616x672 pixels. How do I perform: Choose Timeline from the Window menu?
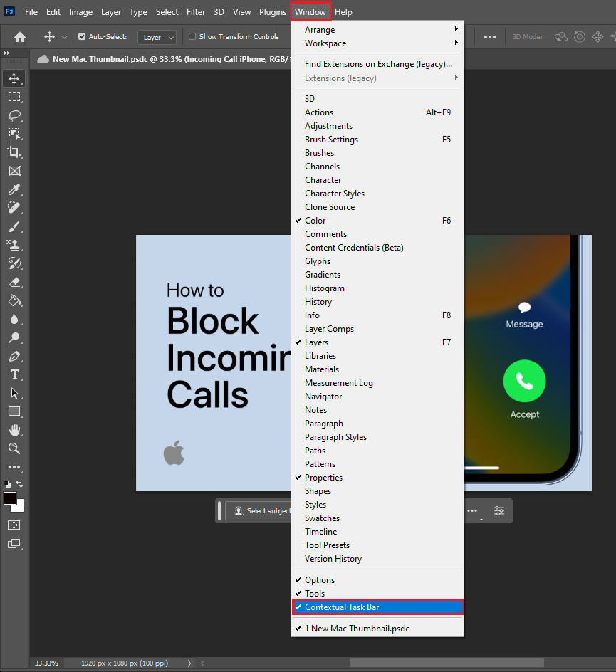321,532
